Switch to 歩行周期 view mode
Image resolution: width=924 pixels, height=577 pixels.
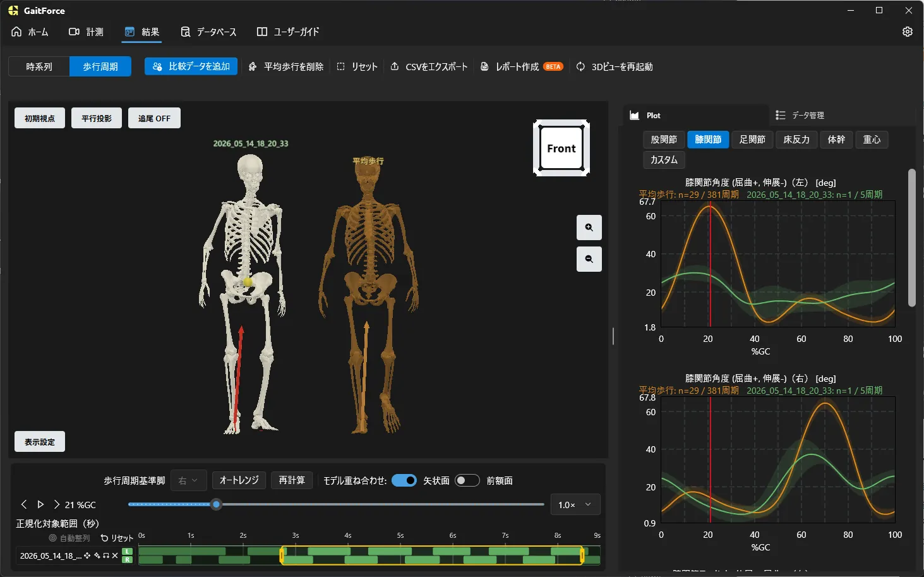pyautogui.click(x=100, y=66)
